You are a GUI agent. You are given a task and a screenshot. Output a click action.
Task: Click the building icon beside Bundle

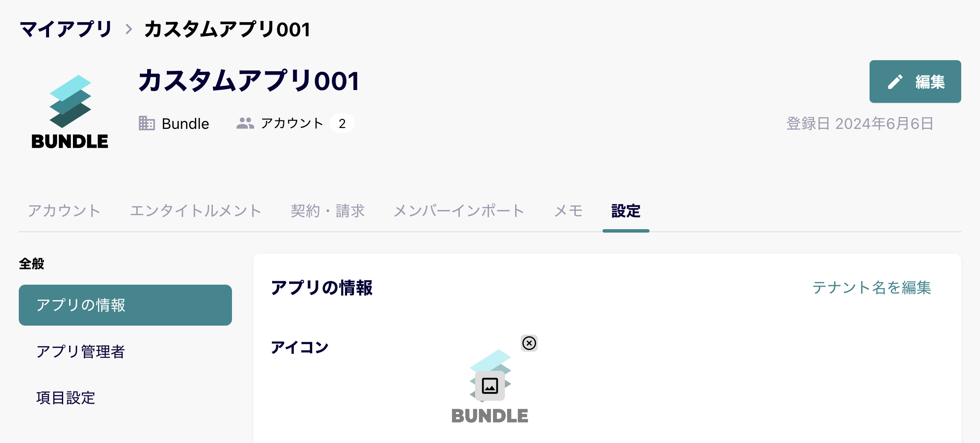pos(147,123)
